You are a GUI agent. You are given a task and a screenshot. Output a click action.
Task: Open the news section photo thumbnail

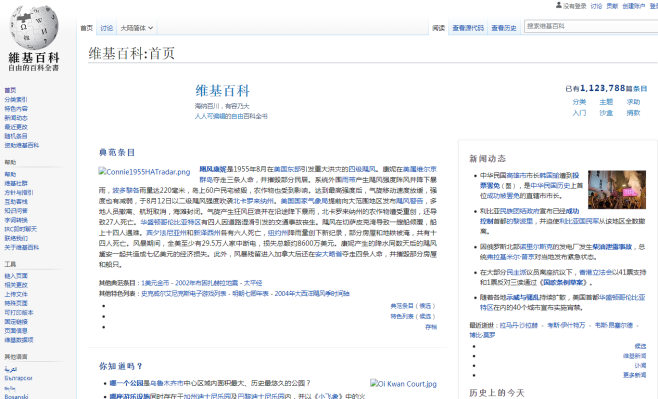pyautogui.click(x=617, y=189)
